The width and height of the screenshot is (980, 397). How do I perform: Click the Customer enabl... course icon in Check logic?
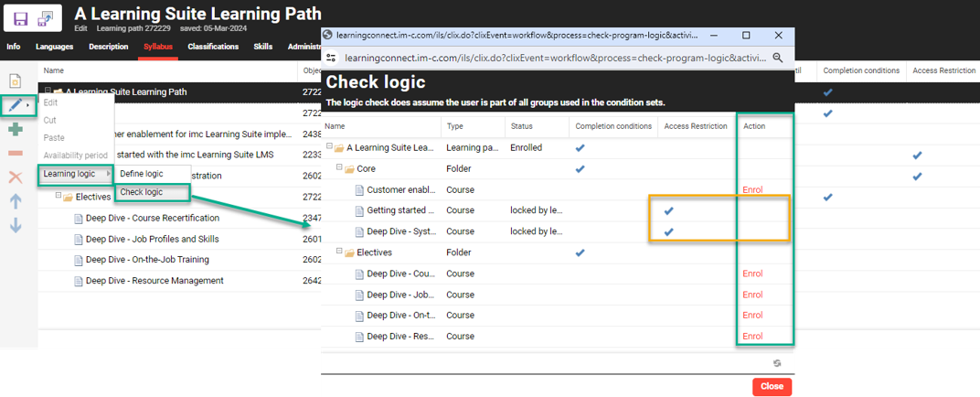pos(359,189)
